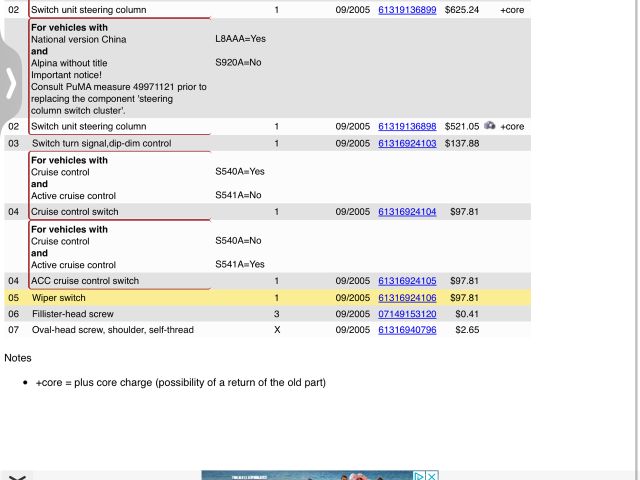Image resolution: width=640 pixels, height=480 pixels.
Task: Click the AdChoices triangle icon on banner
Action: point(420,476)
